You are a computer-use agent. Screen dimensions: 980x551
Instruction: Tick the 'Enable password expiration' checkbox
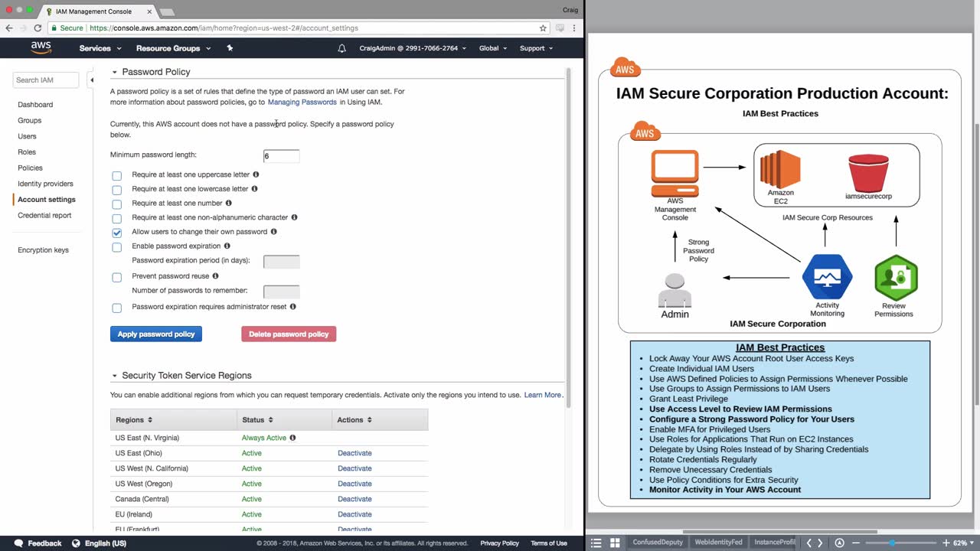click(x=116, y=247)
